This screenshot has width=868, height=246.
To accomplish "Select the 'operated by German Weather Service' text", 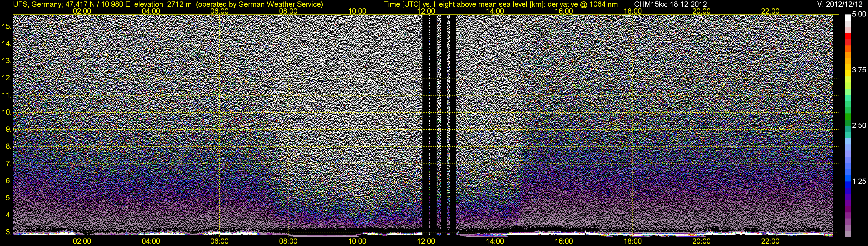I will [x=260, y=4].
